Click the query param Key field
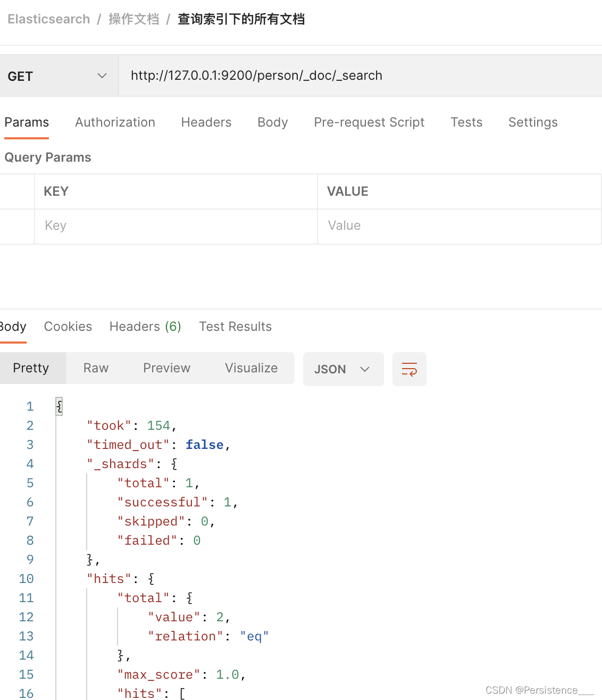602x700 pixels. 176,226
